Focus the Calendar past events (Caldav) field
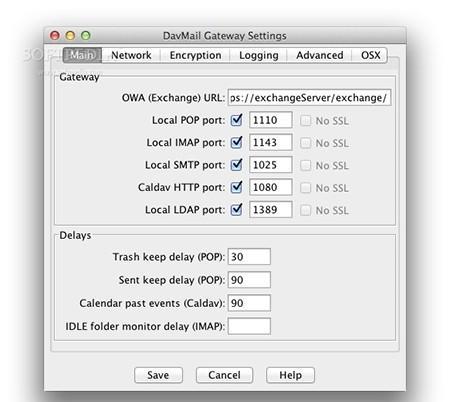 point(249,303)
